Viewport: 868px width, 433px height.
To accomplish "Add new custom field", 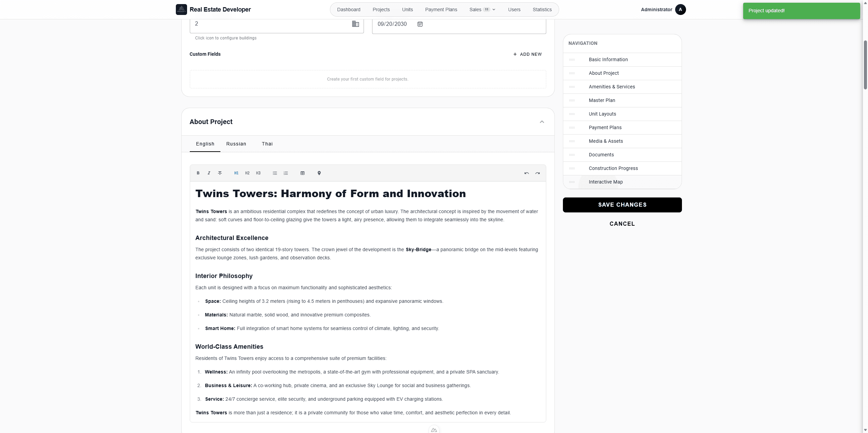I will click(528, 54).
